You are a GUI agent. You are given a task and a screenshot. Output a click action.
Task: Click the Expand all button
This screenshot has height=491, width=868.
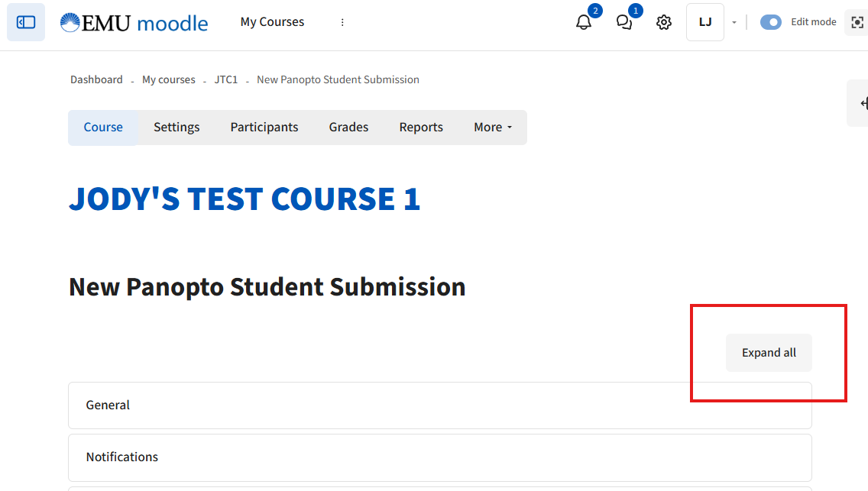[769, 353]
